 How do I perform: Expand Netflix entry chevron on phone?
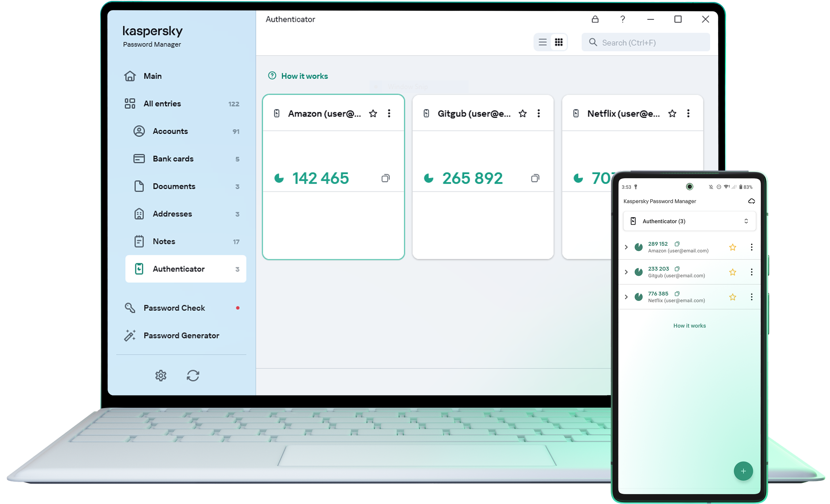[626, 297]
